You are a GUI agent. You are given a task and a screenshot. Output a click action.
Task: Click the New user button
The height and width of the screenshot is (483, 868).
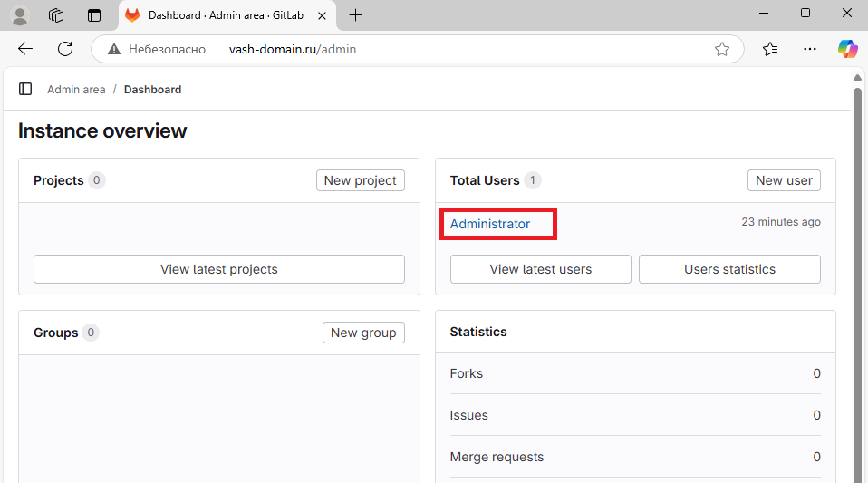point(784,180)
